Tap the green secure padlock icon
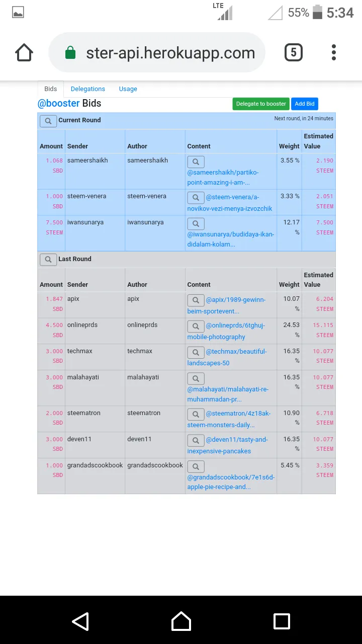Image resolution: width=362 pixels, height=644 pixels. coord(70,52)
